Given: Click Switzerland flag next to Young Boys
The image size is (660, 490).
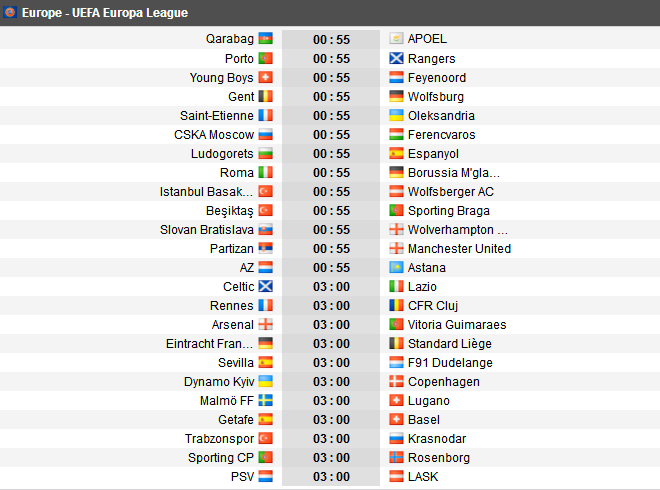Looking at the screenshot, I should (x=265, y=77).
